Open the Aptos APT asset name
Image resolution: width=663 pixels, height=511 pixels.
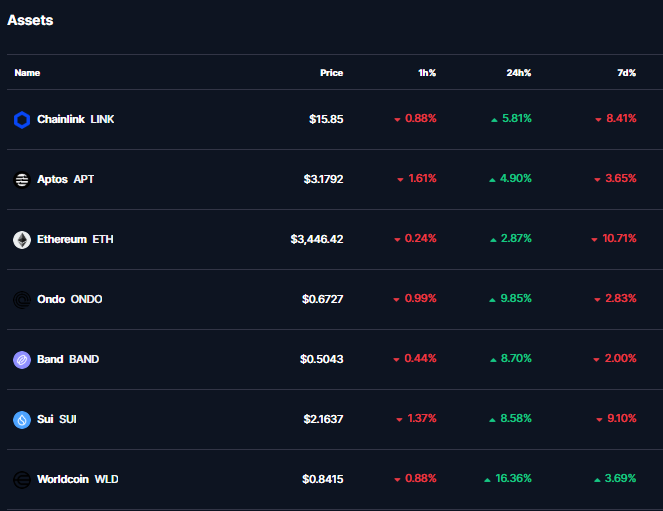click(x=66, y=179)
